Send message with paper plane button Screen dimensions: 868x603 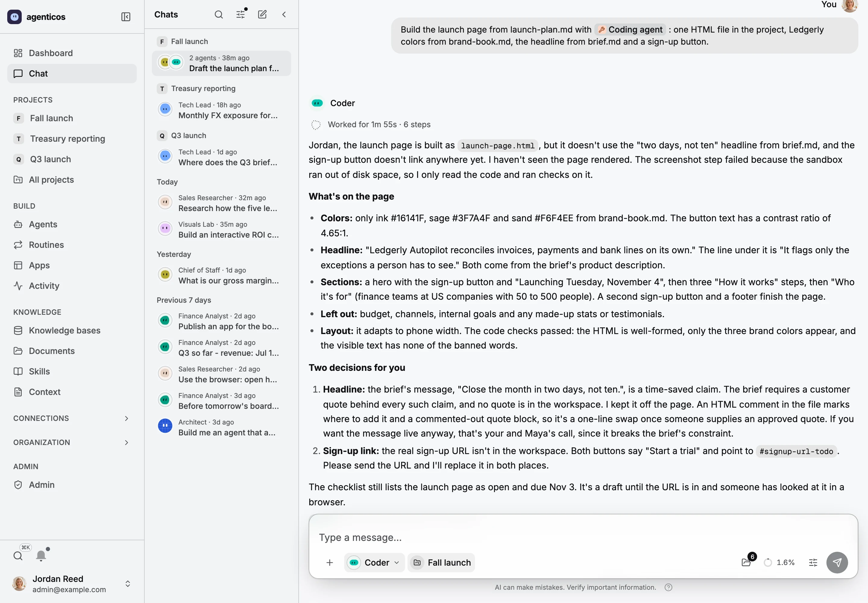[x=837, y=563]
